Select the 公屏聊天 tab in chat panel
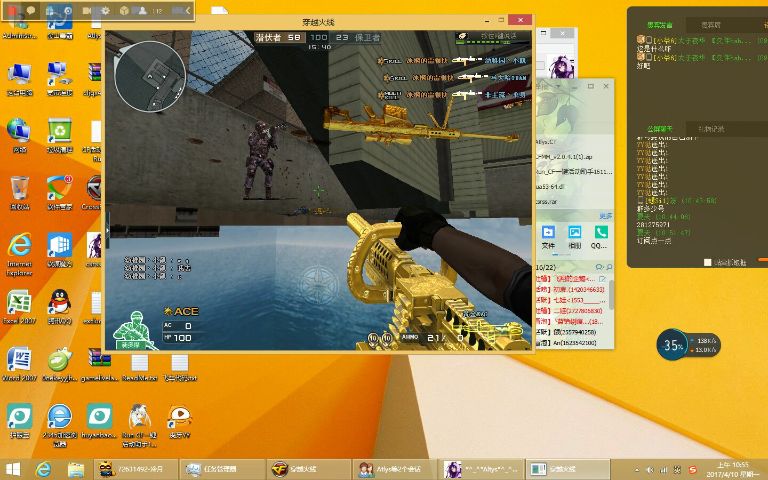Screen dimensions: 768x480 659,129
